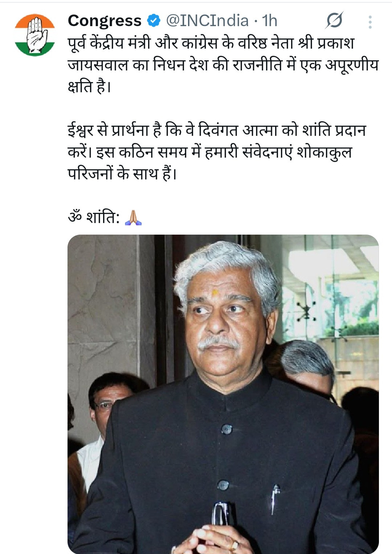The height and width of the screenshot is (554, 392).
Task: Click the top button of the black jacket
Action: click(227, 429)
